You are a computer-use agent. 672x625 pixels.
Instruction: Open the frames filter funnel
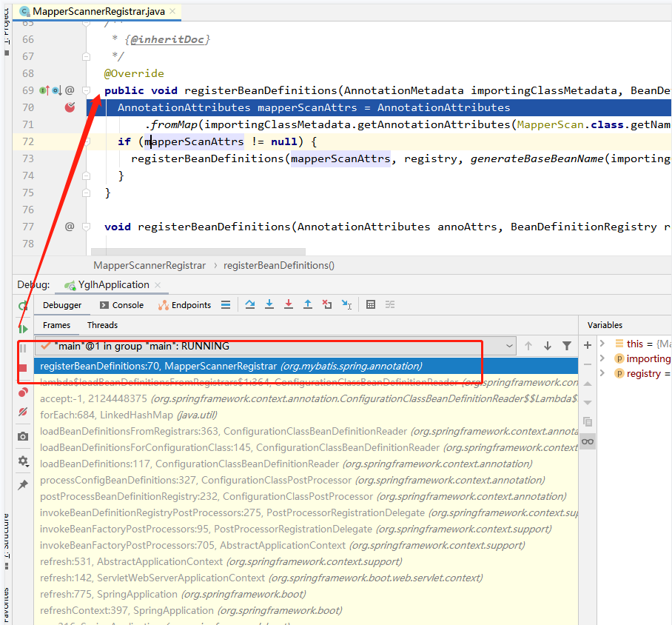(567, 346)
